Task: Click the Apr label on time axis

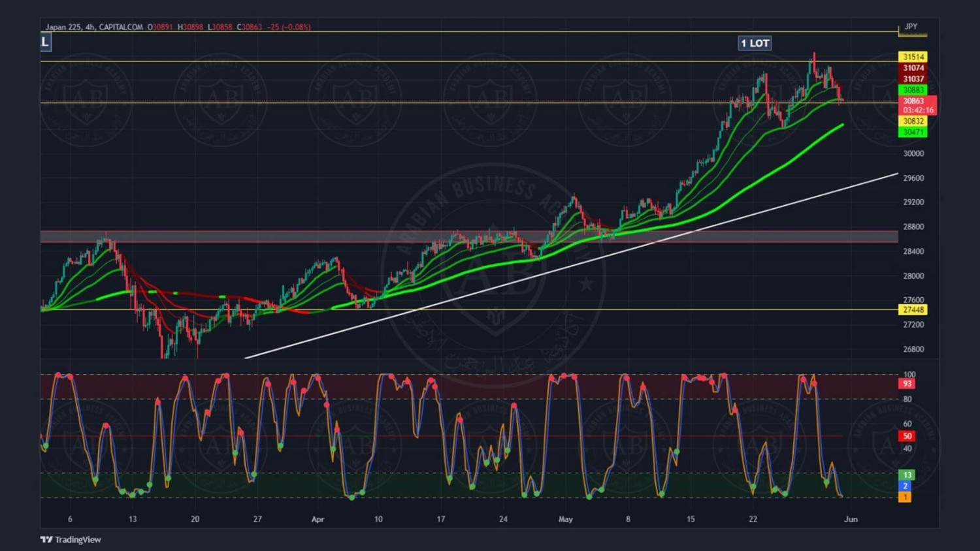Action: coord(318,519)
